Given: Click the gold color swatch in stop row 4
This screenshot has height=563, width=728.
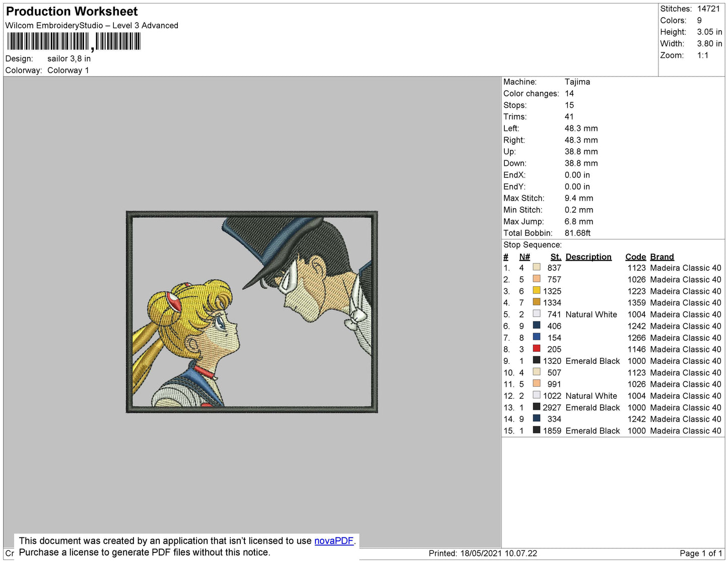Looking at the screenshot, I should [x=537, y=302].
